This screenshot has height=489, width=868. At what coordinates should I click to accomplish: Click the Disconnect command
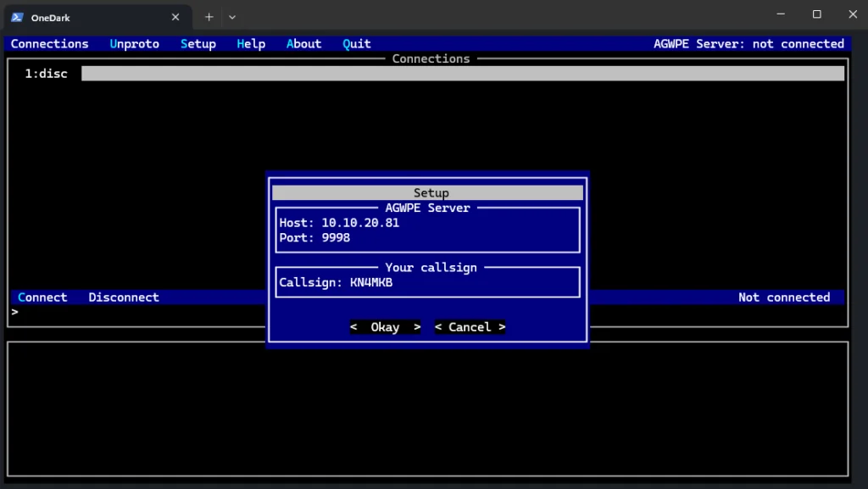click(124, 297)
